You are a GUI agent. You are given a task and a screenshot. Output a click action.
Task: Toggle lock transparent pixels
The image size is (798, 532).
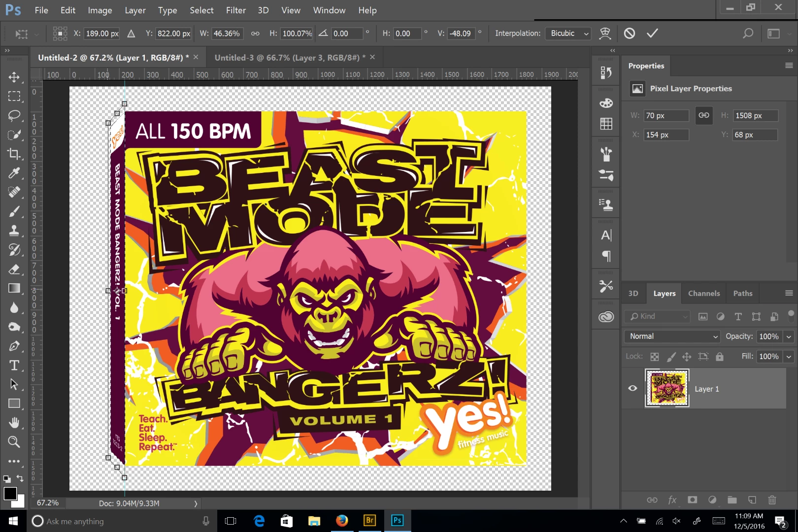655,357
